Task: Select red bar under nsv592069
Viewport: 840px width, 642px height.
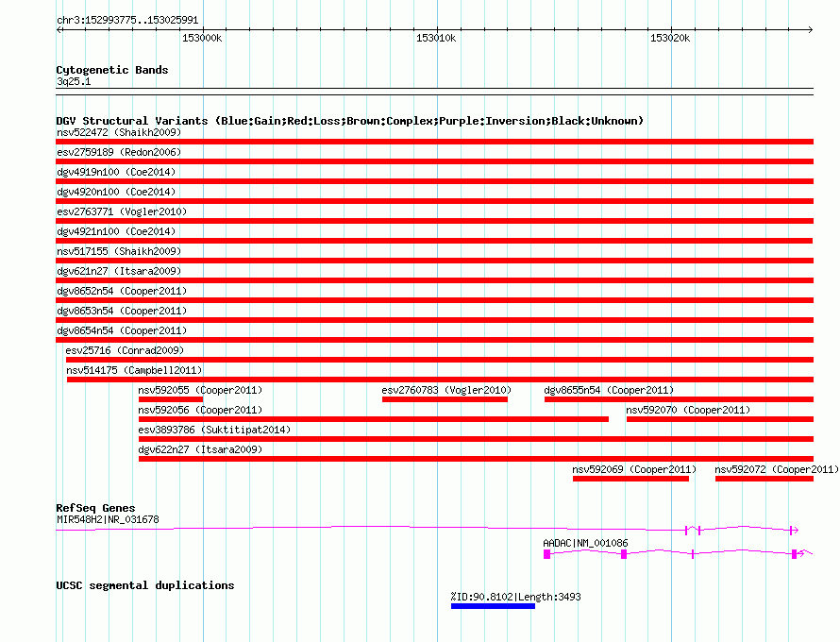Action: [x=630, y=479]
